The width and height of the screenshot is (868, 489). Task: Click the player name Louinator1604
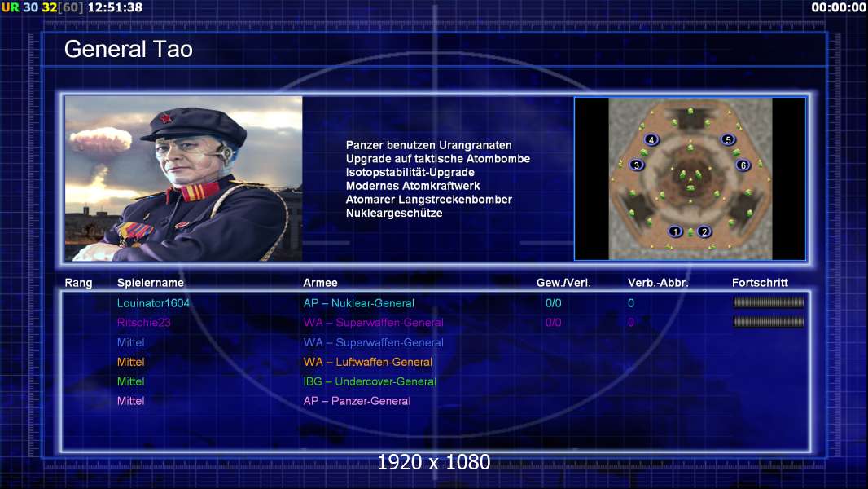pos(153,303)
